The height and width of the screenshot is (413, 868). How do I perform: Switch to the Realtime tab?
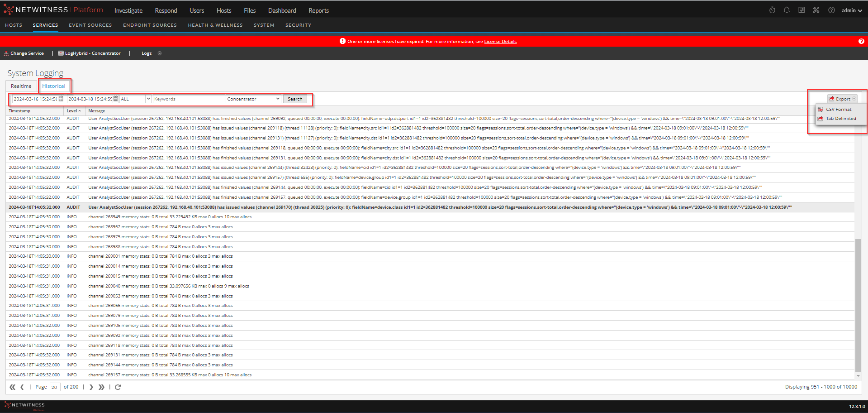21,86
